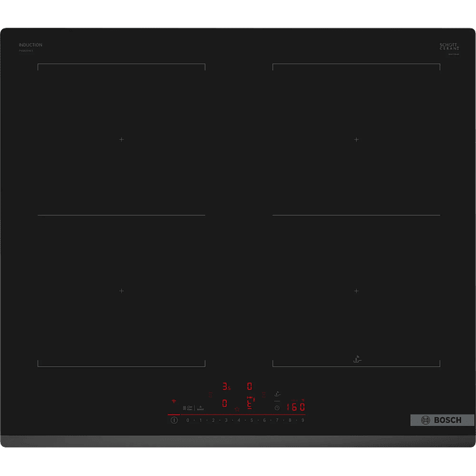Tap the cross marker of rear-left zone

121,139
